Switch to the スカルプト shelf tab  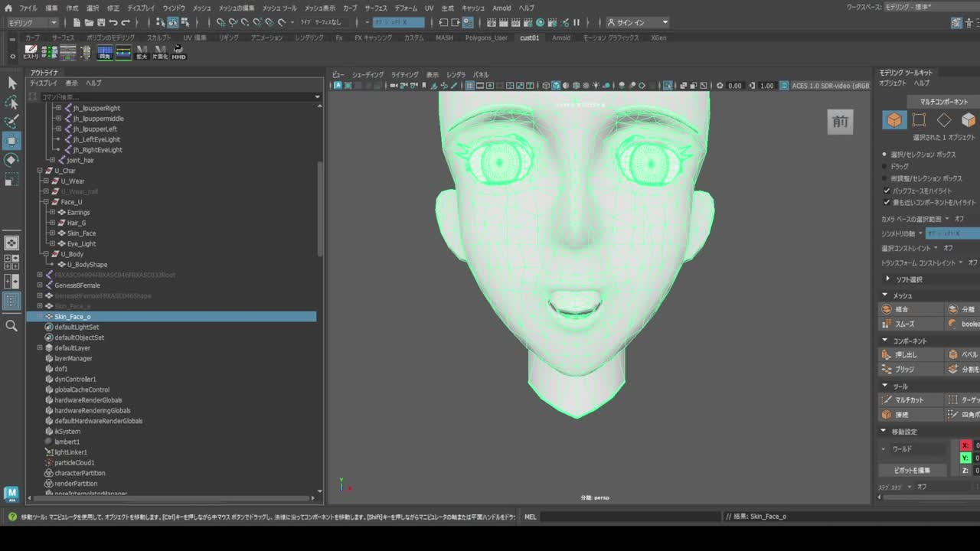(159, 37)
